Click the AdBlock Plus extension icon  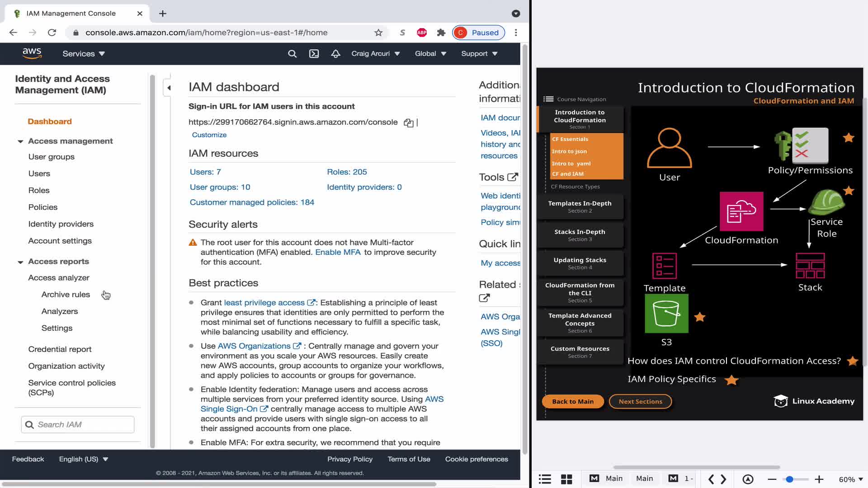(x=422, y=33)
